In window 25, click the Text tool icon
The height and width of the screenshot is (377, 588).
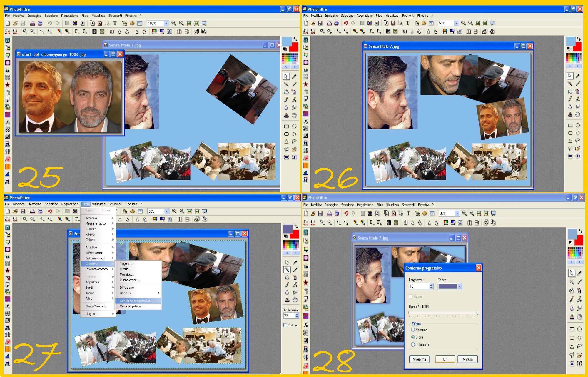(x=115, y=23)
